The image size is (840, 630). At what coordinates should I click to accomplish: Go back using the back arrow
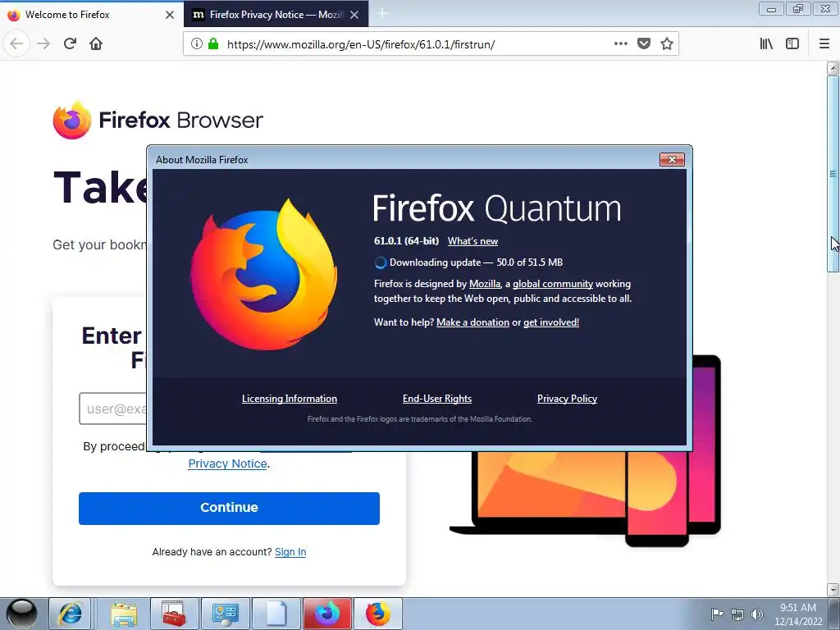click(16, 44)
